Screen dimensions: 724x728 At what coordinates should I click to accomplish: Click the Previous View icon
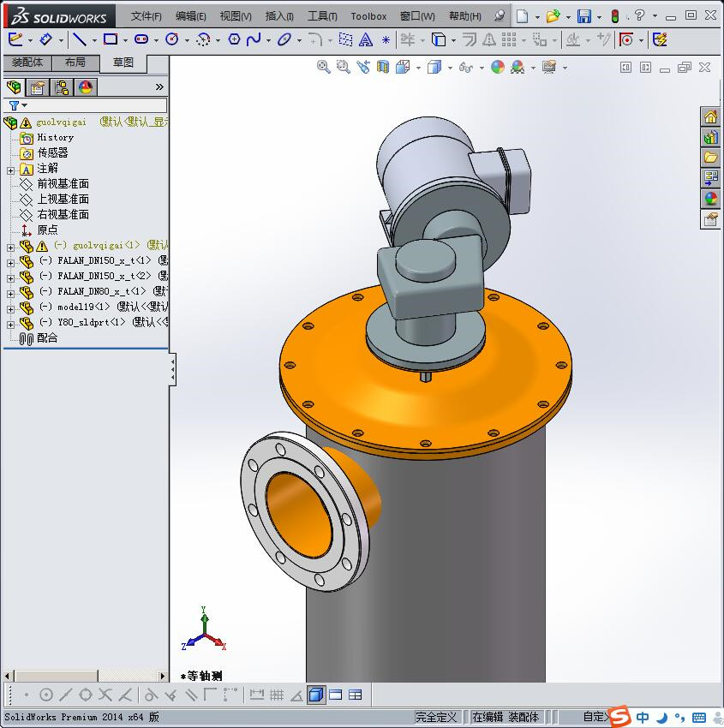coord(363,68)
